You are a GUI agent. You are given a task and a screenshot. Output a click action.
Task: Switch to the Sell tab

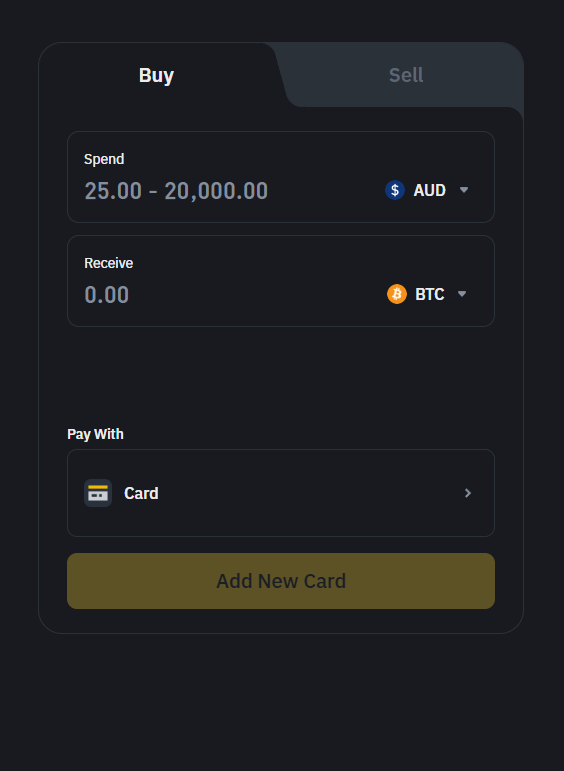click(x=406, y=75)
